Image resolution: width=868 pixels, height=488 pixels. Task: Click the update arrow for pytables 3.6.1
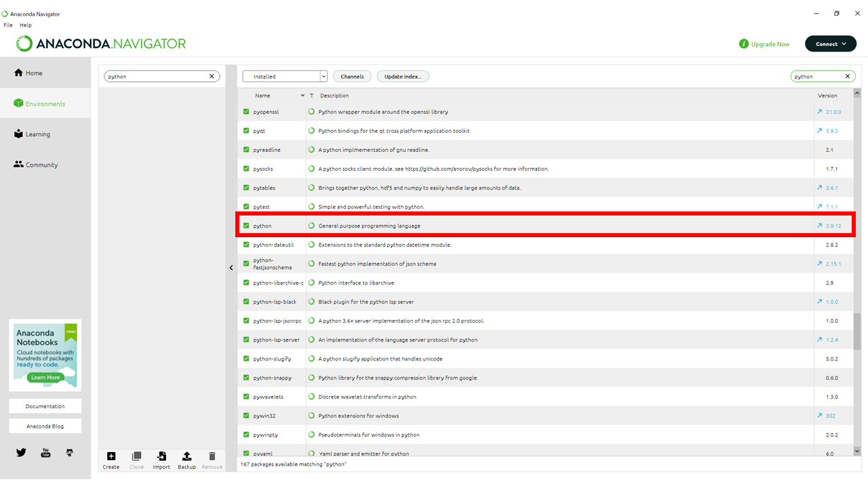pyautogui.click(x=820, y=188)
